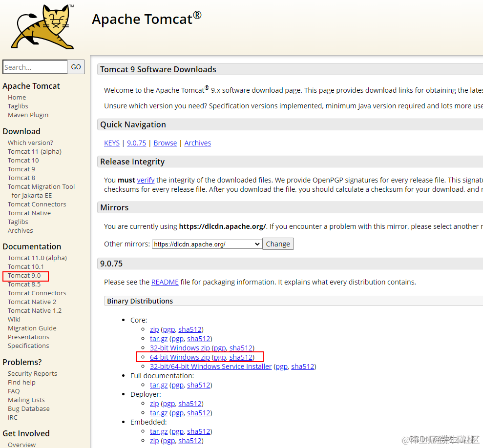Open Security Reports link
The width and height of the screenshot is (483, 448).
[x=32, y=373]
